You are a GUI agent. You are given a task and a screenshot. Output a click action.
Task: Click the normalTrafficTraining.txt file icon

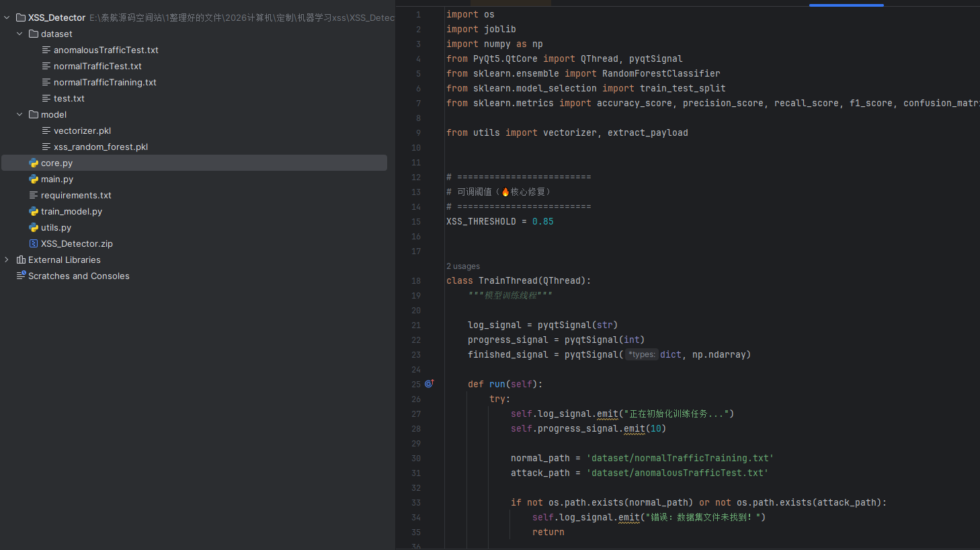[46, 82]
